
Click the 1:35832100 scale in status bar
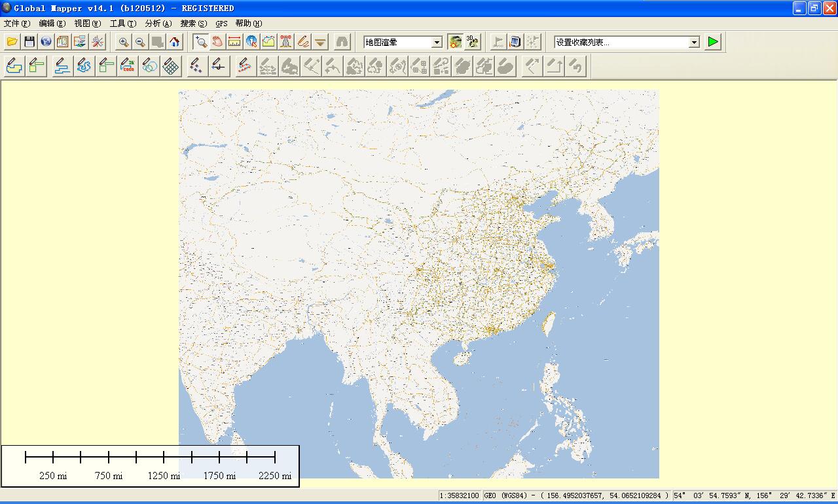(x=460, y=496)
